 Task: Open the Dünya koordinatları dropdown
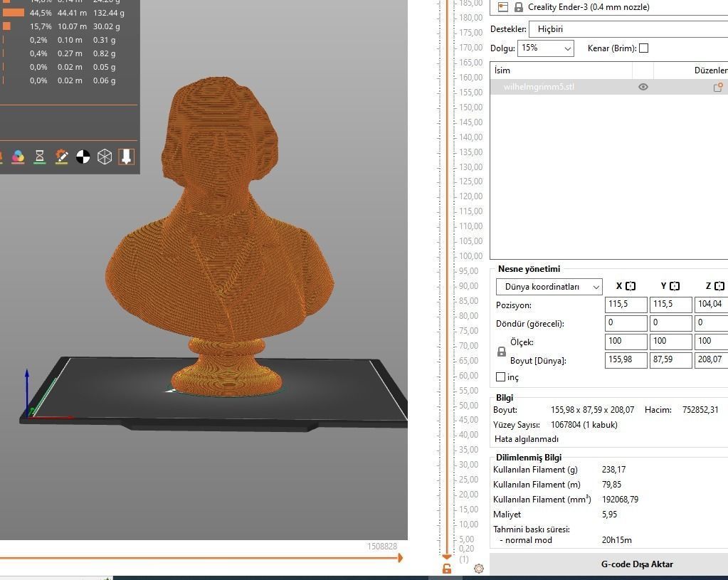549,287
